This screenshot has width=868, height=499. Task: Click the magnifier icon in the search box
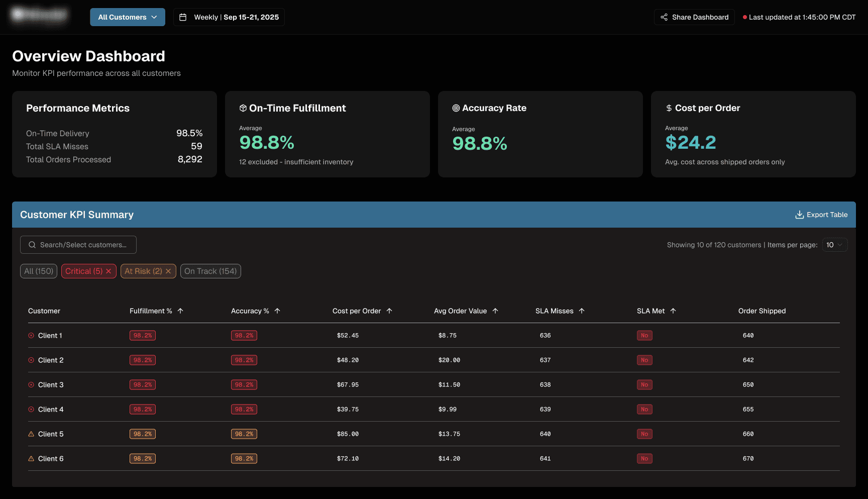[x=32, y=245]
